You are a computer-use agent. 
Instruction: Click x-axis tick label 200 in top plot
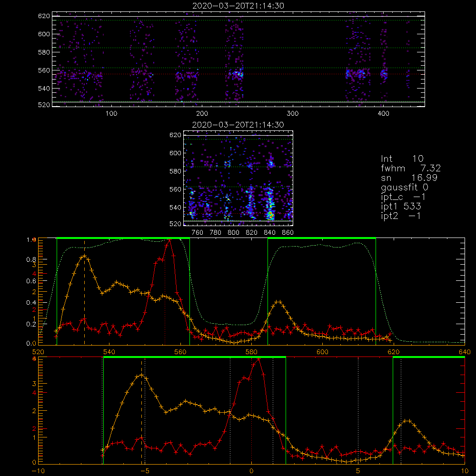pyautogui.click(x=202, y=114)
